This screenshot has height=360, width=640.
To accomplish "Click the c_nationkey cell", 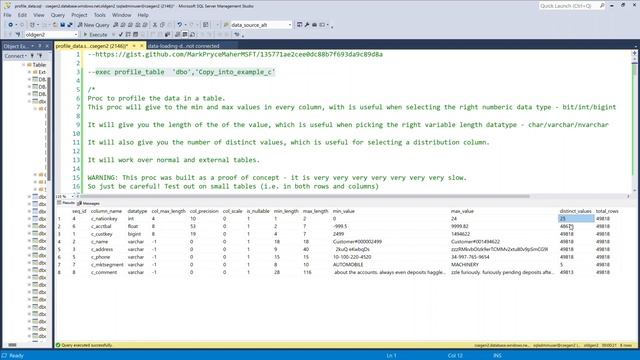I will [x=104, y=219].
